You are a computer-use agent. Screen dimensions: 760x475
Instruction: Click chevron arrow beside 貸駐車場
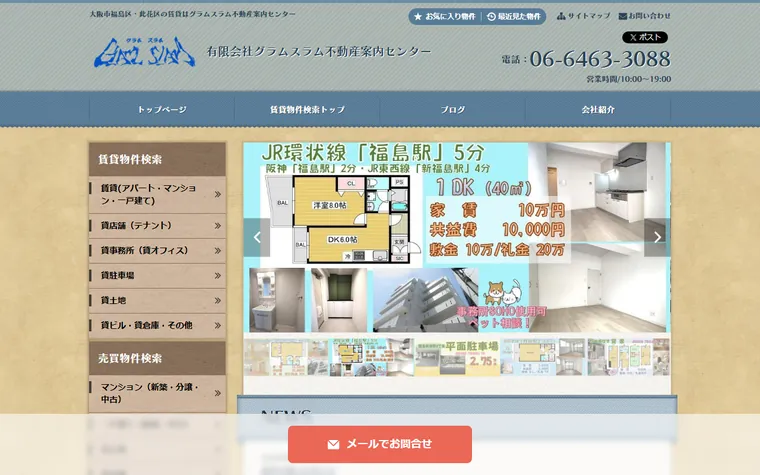(218, 276)
